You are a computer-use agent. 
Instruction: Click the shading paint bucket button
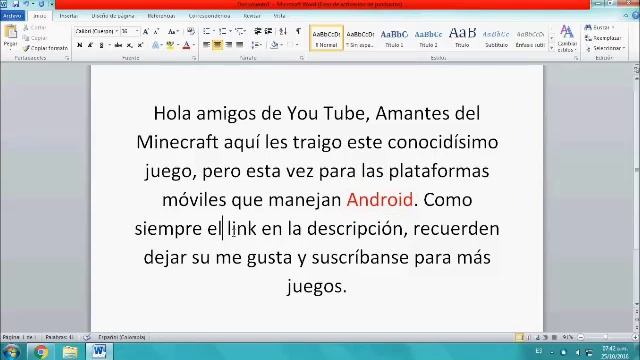click(274, 45)
